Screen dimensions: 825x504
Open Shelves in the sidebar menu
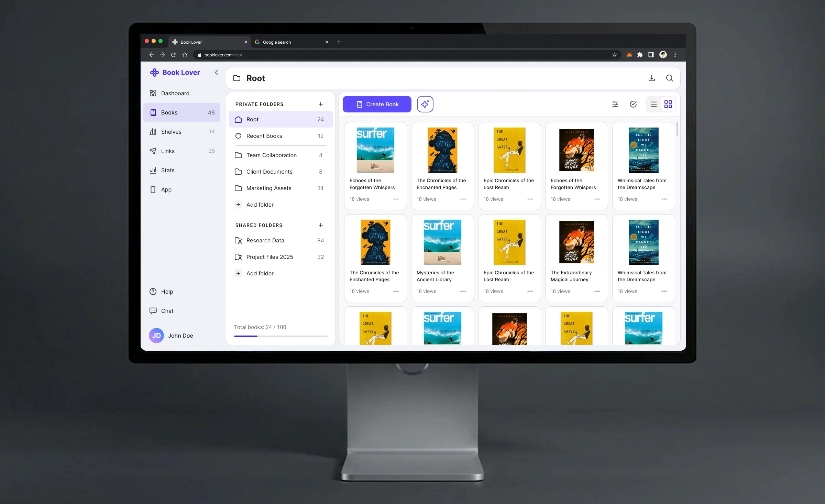[171, 132]
